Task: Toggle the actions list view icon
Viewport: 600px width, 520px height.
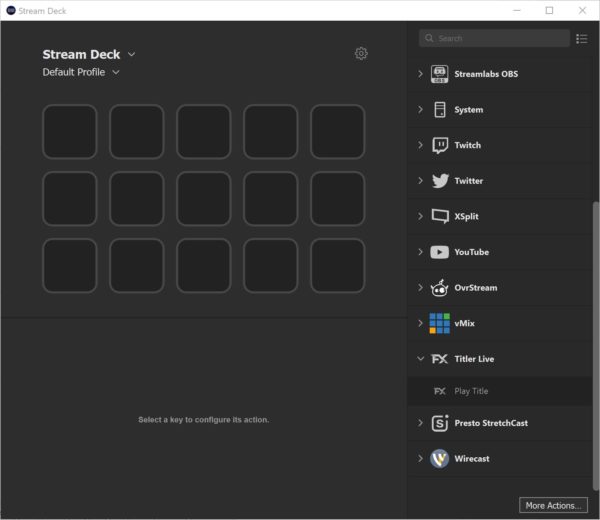Action: (x=582, y=39)
